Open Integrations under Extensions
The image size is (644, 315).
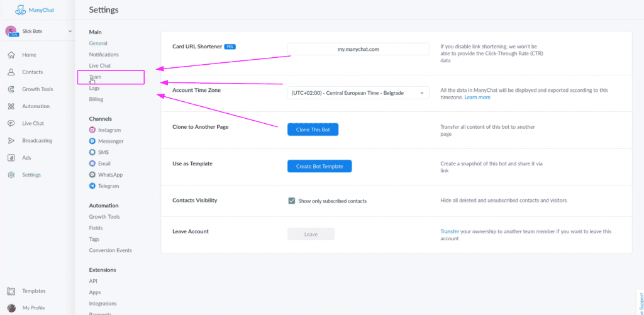point(103,304)
